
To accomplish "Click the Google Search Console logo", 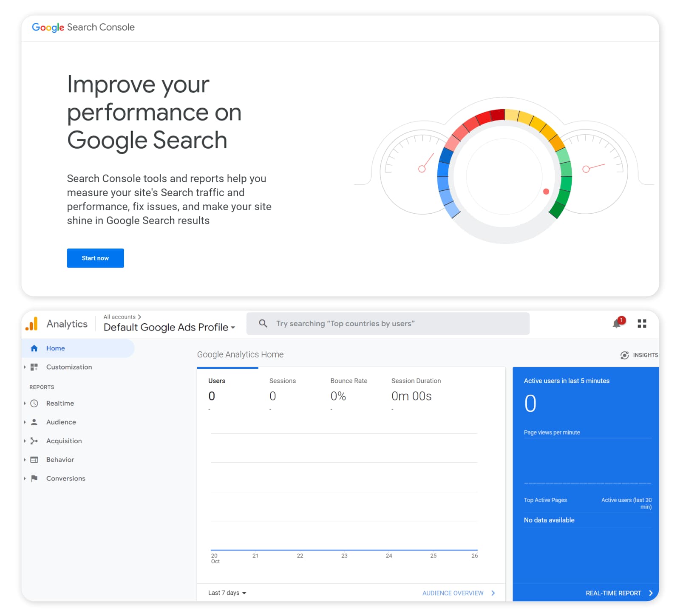I will pos(83,27).
